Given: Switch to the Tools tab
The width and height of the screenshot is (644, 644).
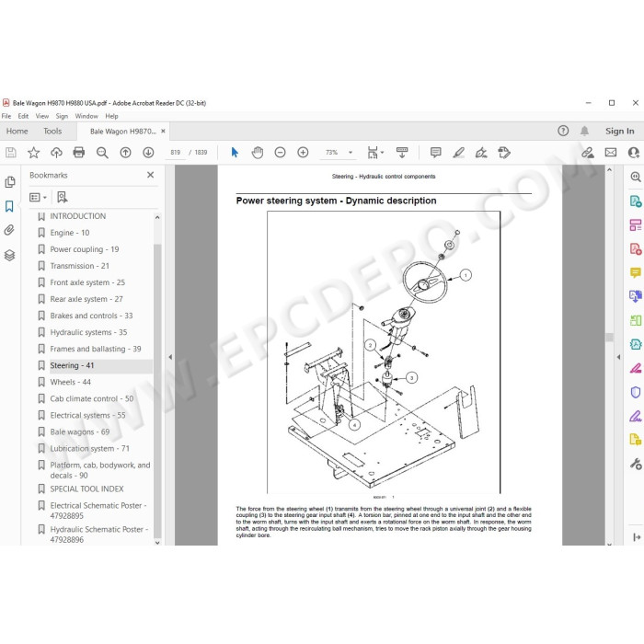Looking at the screenshot, I should [52, 131].
